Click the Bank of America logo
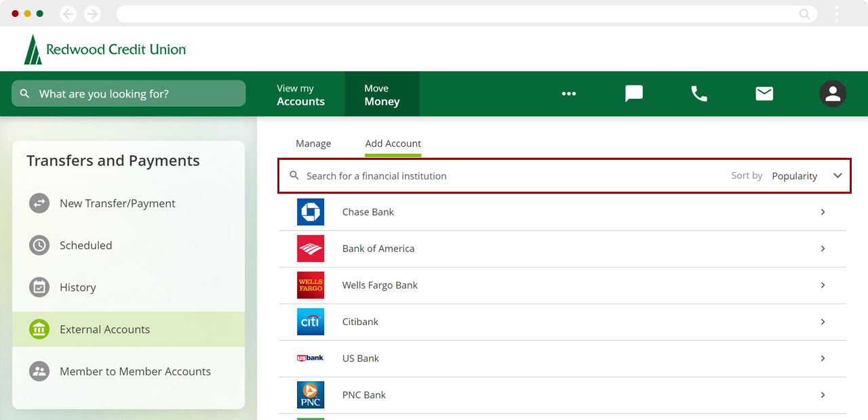 click(311, 249)
